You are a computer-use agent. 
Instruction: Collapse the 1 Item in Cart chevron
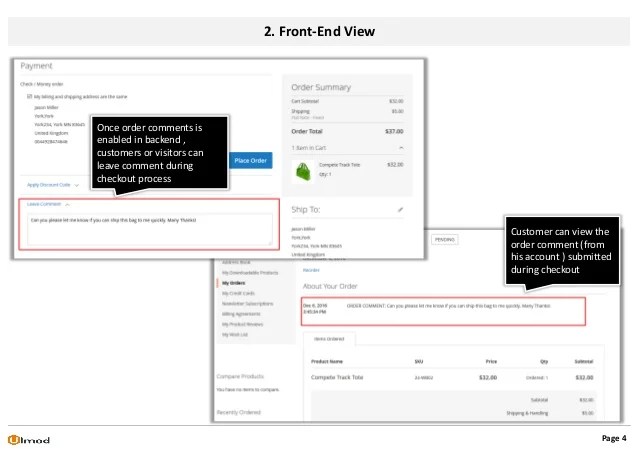(x=401, y=148)
